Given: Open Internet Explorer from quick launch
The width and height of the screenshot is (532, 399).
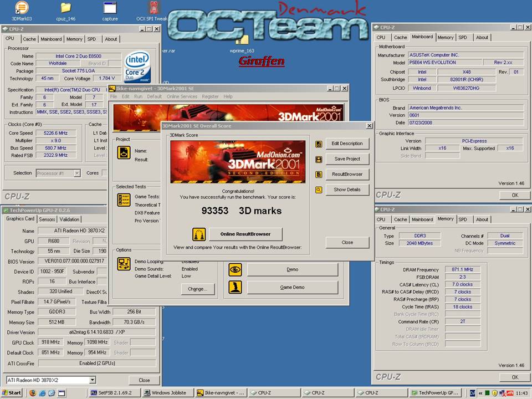Looking at the screenshot, I should (x=43, y=393).
